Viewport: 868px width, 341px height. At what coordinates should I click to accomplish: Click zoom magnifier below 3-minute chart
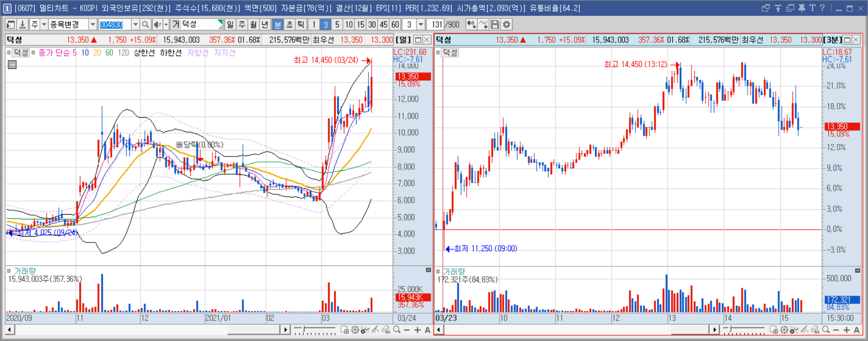(826, 330)
